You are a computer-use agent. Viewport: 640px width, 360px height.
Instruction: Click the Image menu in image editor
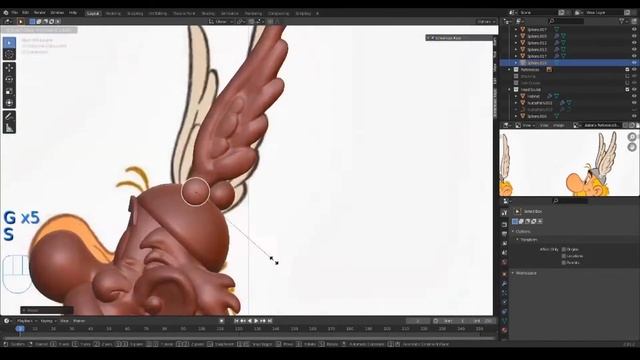(558, 125)
